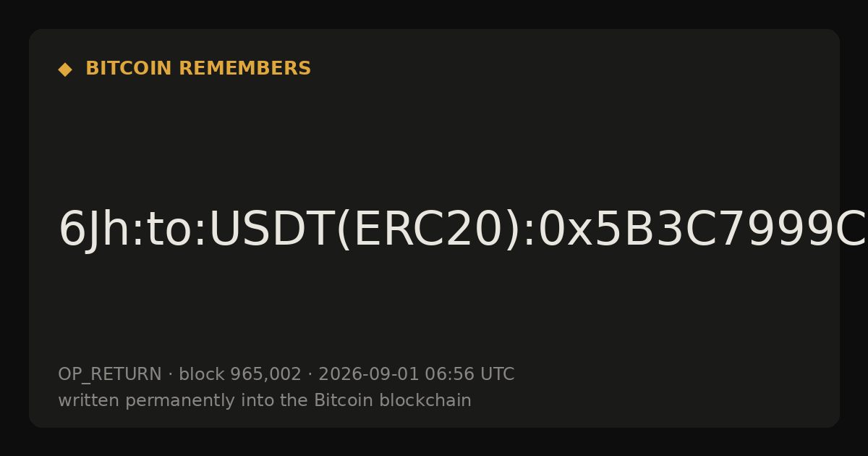Click the dot separator after OP_RETURN

point(170,375)
